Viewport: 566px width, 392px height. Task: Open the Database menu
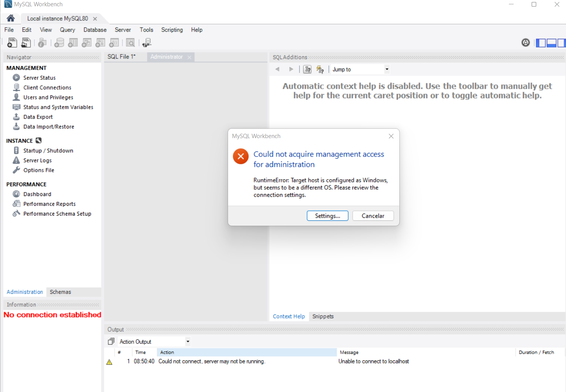[x=95, y=30]
